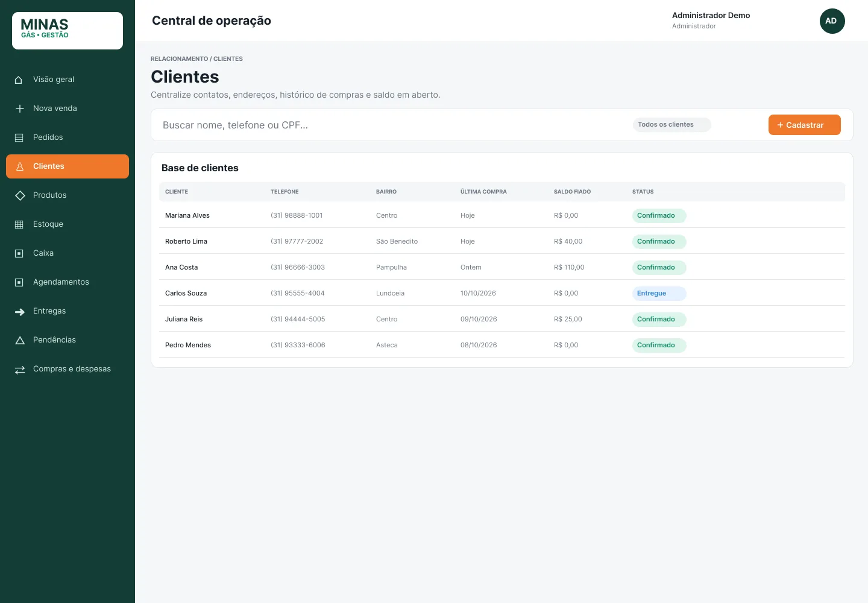
Task: Click the SALDO FIADO column header
Action: (x=572, y=192)
